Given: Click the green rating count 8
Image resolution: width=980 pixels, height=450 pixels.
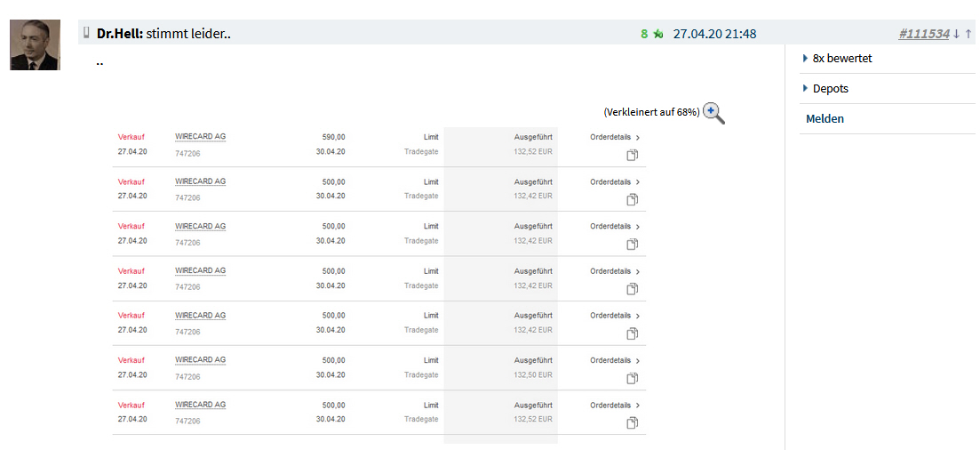Looking at the screenshot, I should pos(644,34).
